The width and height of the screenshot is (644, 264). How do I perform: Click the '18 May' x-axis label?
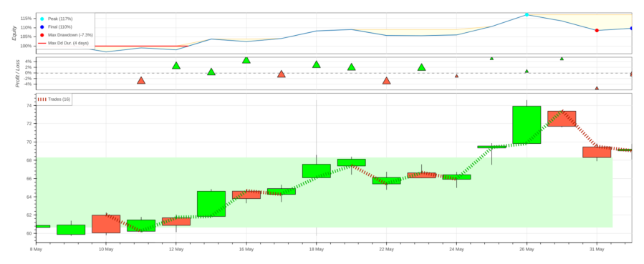click(x=316, y=249)
